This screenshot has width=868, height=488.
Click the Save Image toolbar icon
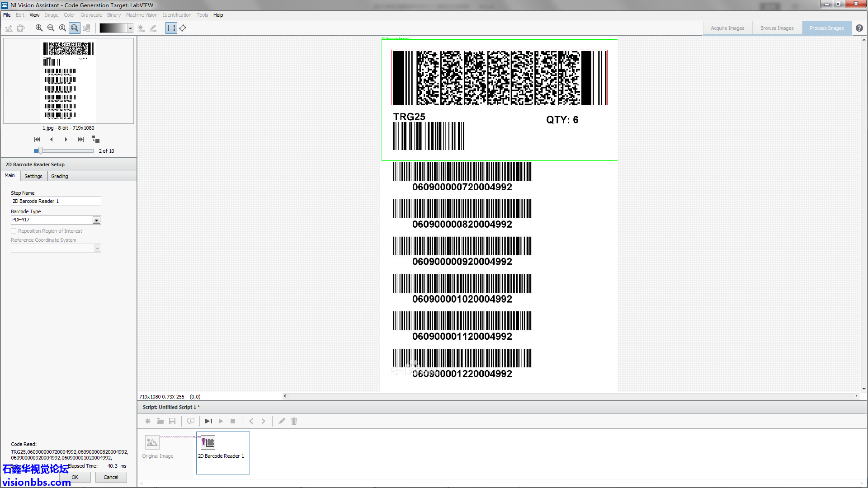(21, 28)
